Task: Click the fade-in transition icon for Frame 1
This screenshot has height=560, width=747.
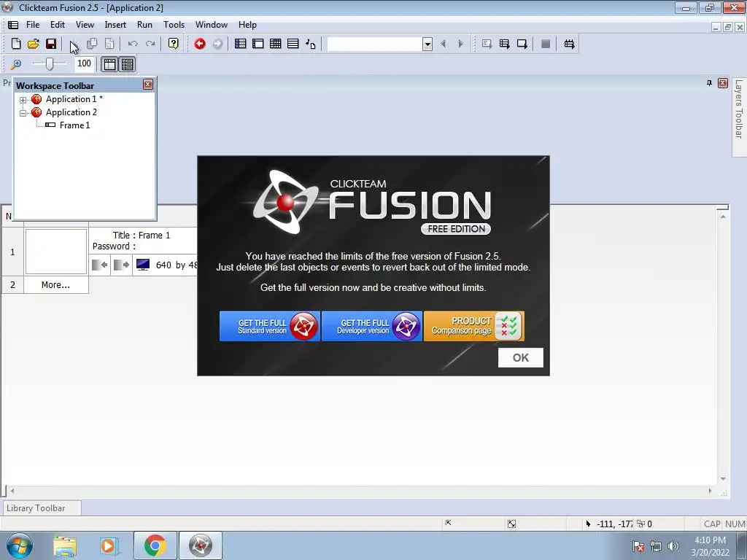Action: coord(99,265)
